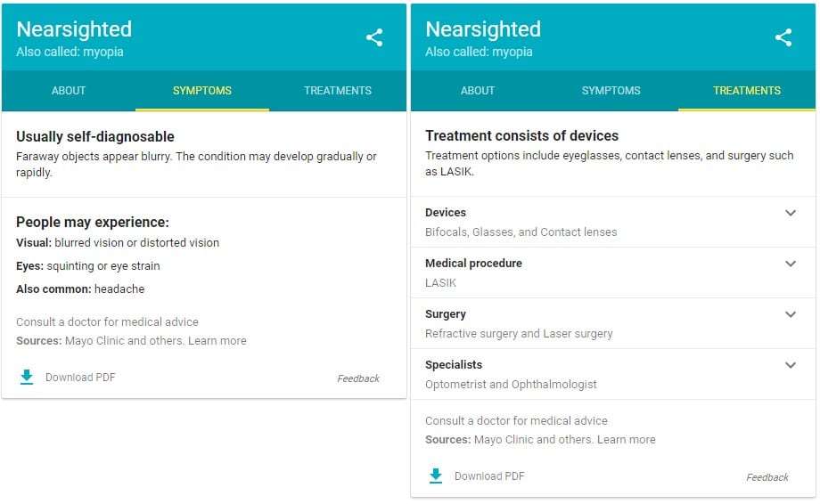Click the download arrow icon in the Treatments card
820x504 pixels.
(436, 476)
